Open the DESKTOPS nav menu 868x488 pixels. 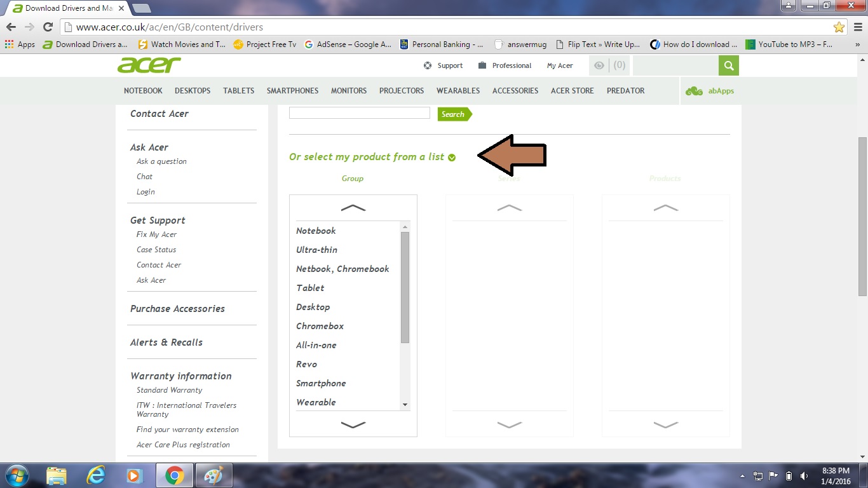pyautogui.click(x=193, y=91)
